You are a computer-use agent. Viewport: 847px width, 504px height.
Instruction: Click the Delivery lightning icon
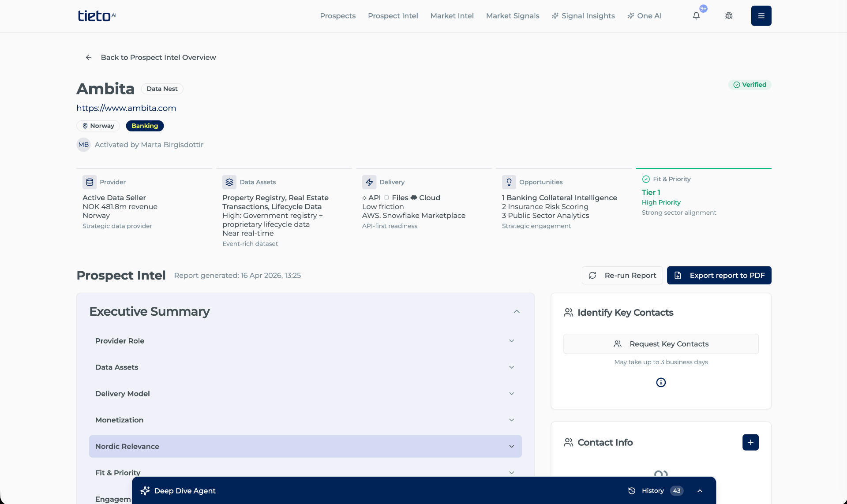tap(369, 182)
